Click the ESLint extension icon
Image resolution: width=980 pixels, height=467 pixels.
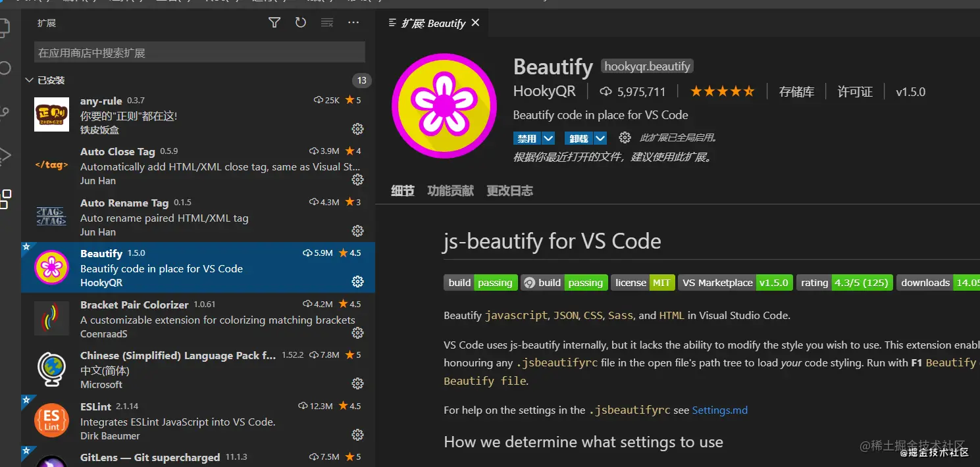pyautogui.click(x=51, y=421)
